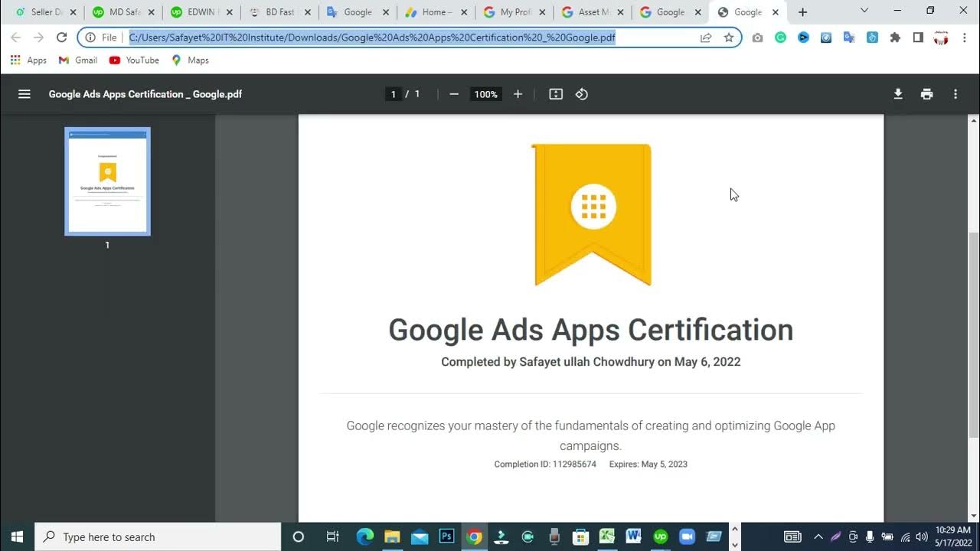The width and height of the screenshot is (980, 551).
Task: Click the 100% zoom level field
Action: (x=485, y=94)
